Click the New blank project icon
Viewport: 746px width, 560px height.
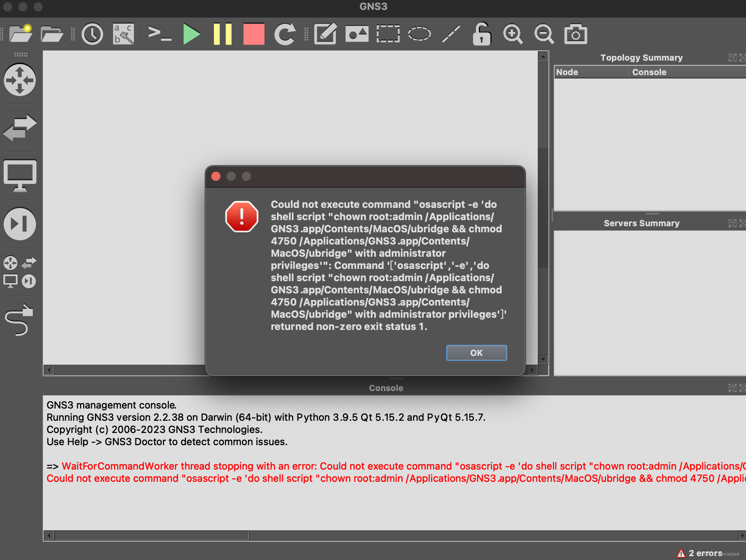21,34
